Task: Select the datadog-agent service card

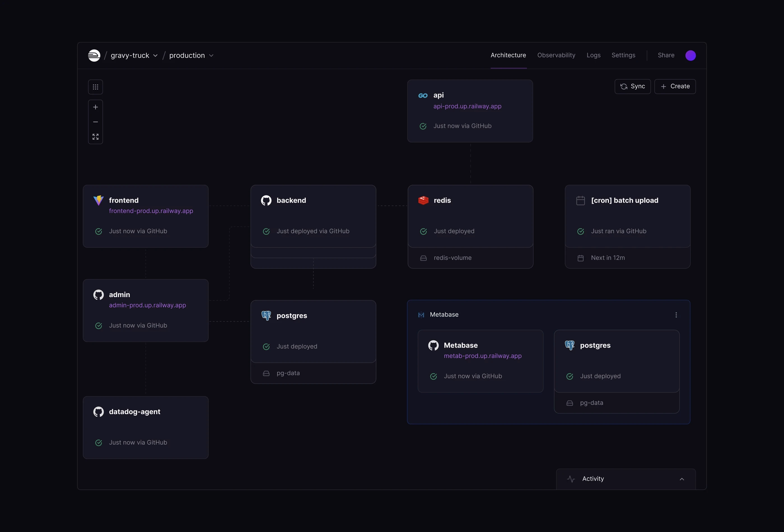Action: [x=145, y=427]
